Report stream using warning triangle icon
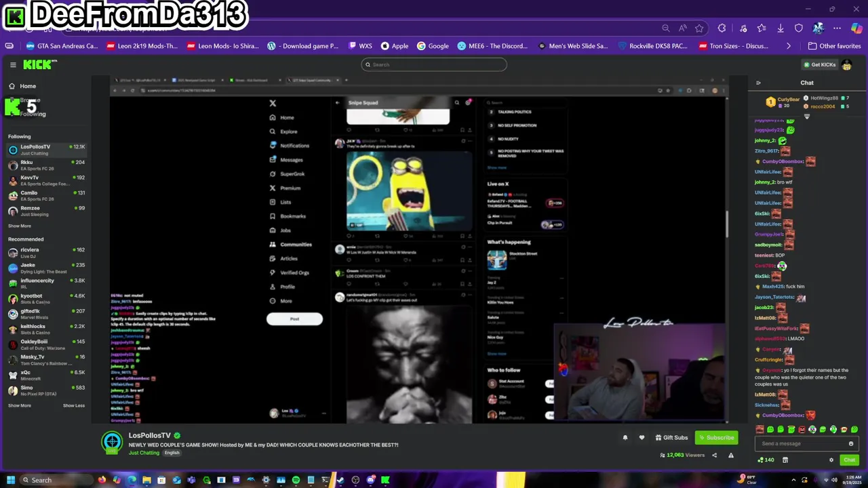Viewport: 868px width, 488px height. [x=731, y=455]
